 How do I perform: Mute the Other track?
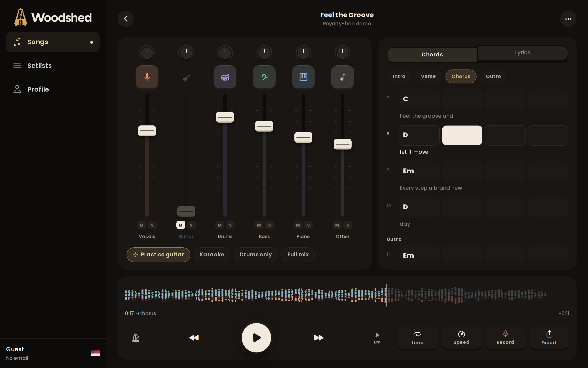point(337,225)
